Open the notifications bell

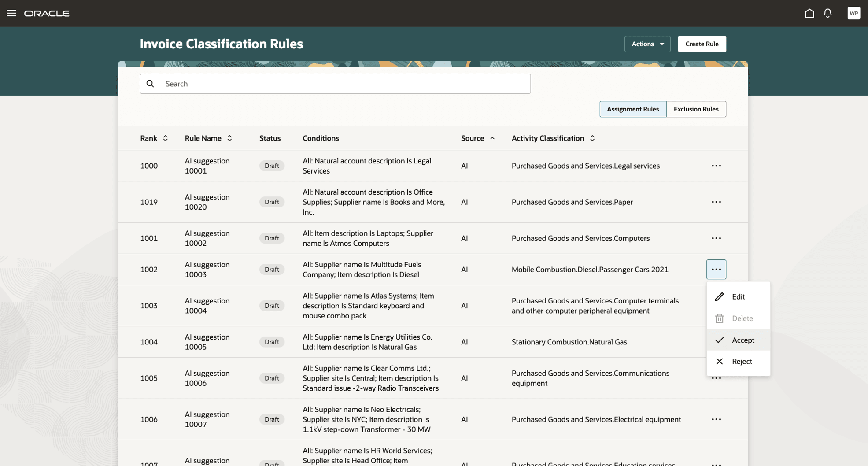(827, 13)
